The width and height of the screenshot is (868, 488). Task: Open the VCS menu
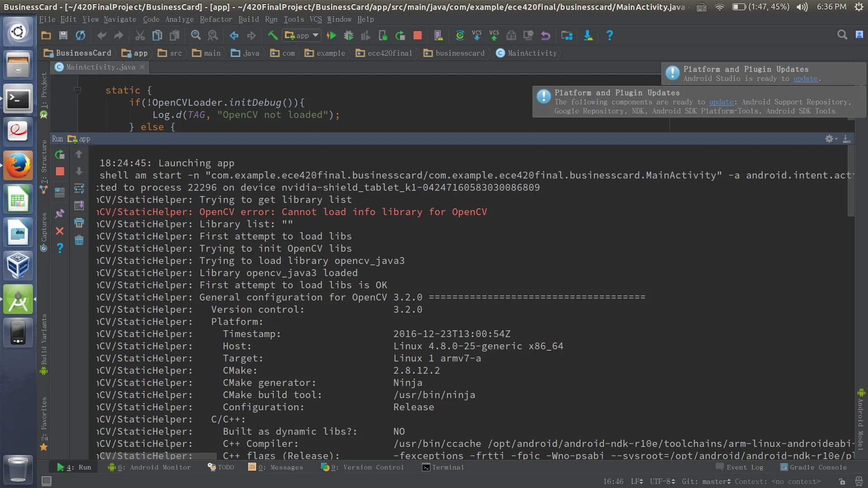316,19
